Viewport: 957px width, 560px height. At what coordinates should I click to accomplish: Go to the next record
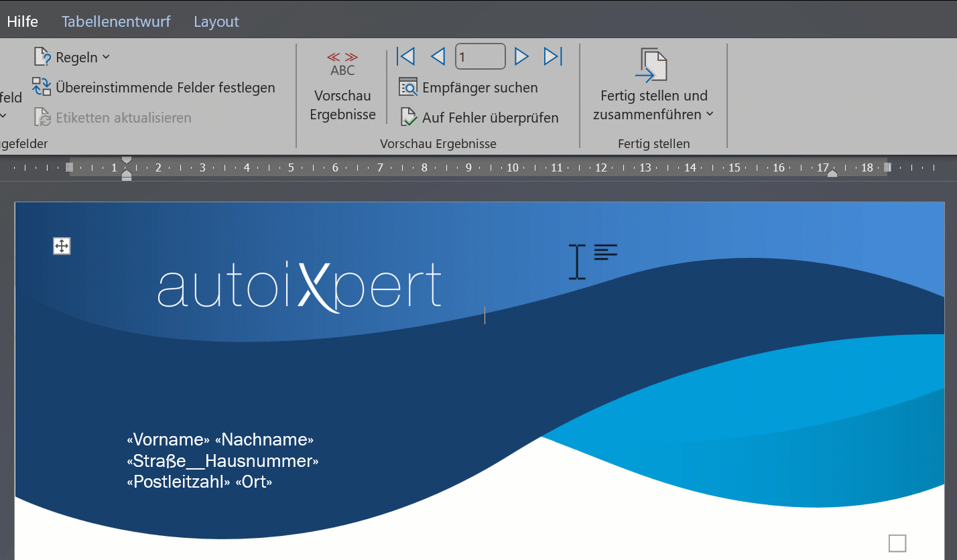[x=521, y=57]
